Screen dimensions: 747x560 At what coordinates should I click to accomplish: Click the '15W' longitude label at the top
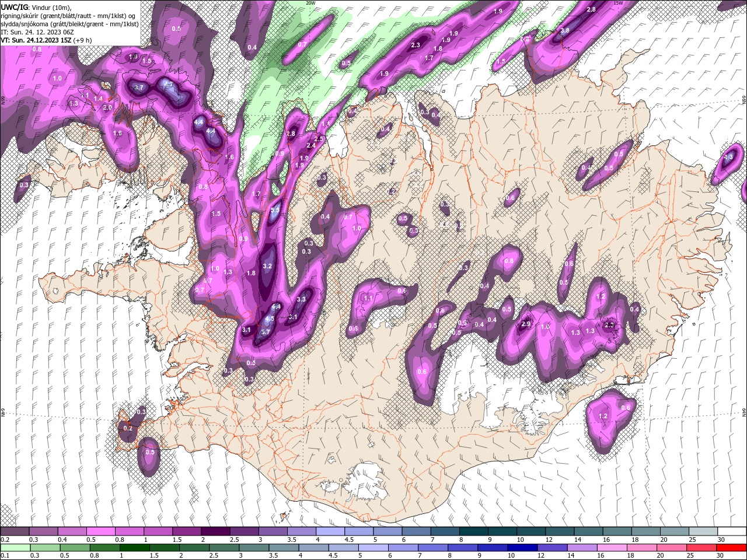tap(619, 3)
